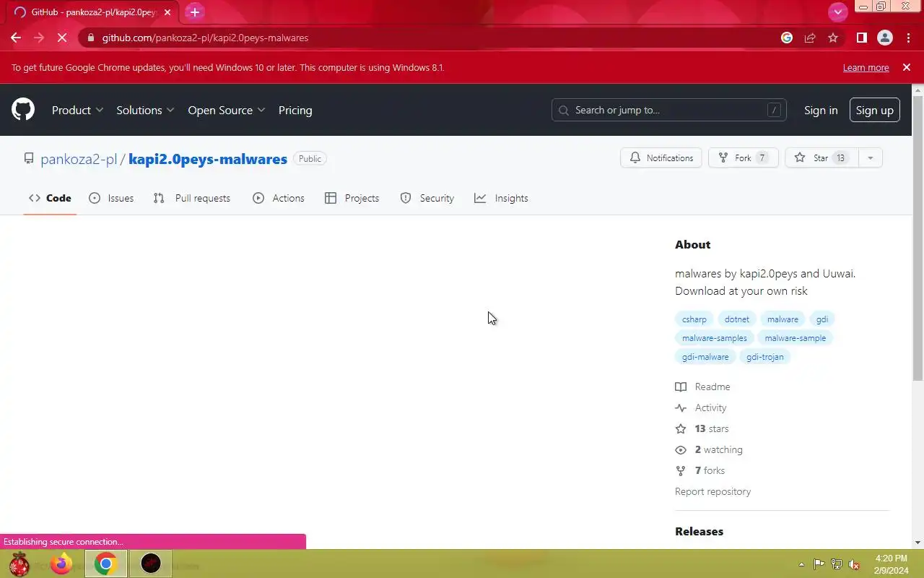This screenshot has height=578, width=924.
Task: Open Firefox from the taskbar
Action: 62,564
